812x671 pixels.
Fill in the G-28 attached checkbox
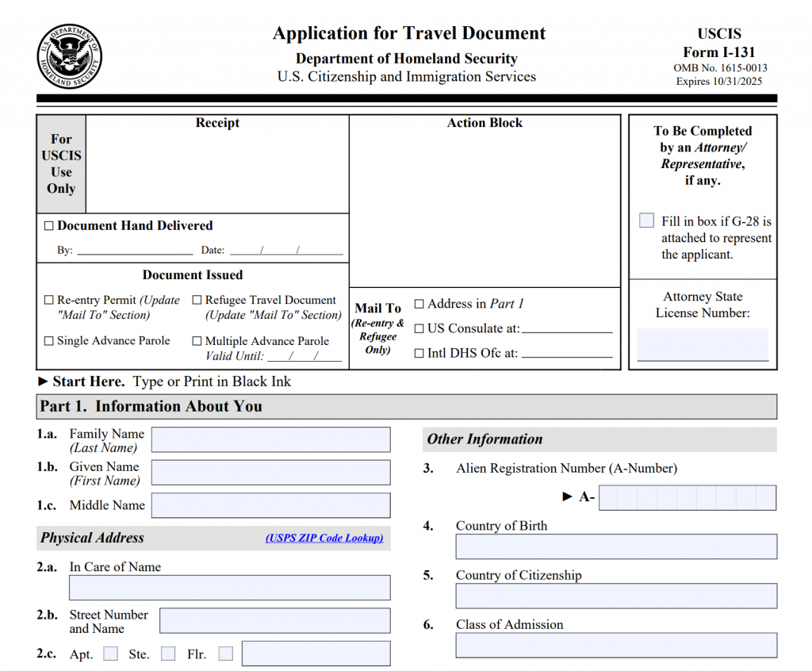click(646, 220)
